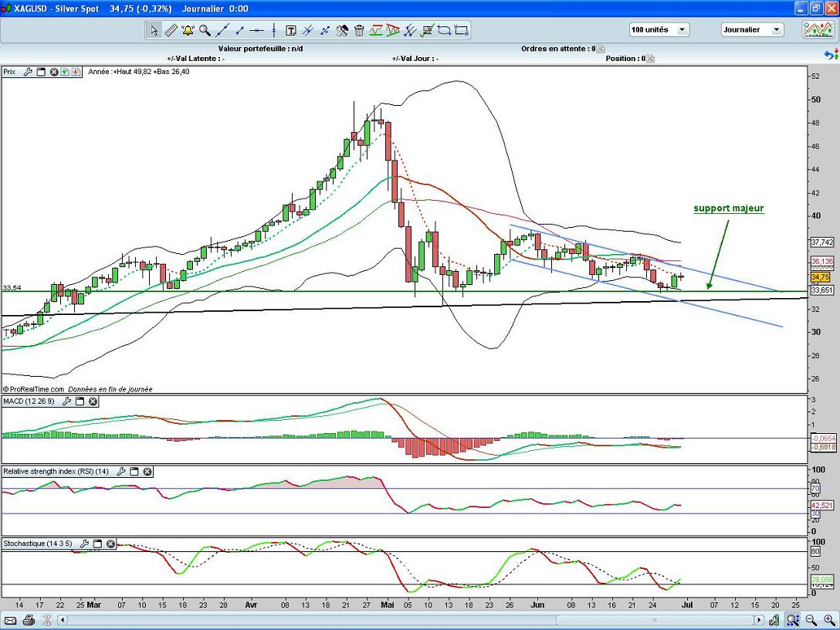Open the chart indicators button at top right
The height and width of the screenshot is (630, 840).
point(817,30)
